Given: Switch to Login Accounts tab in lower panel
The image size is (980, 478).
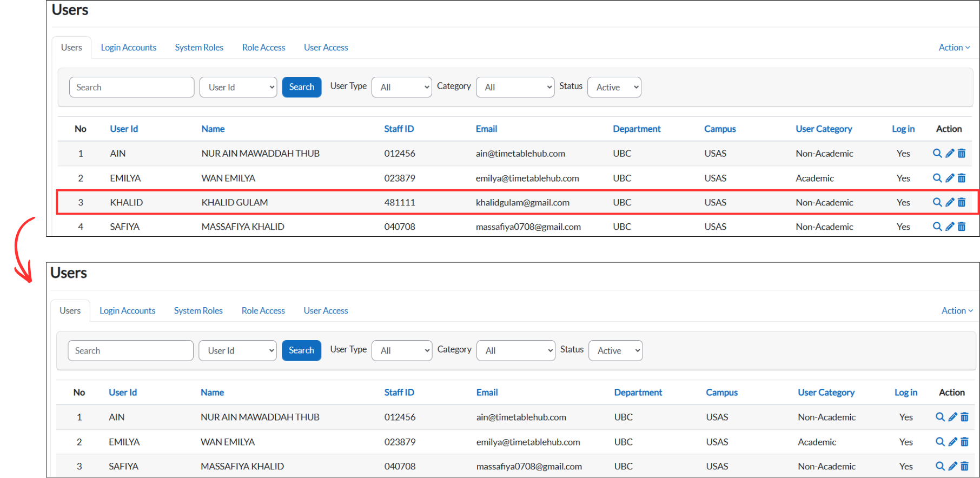Looking at the screenshot, I should coord(128,311).
